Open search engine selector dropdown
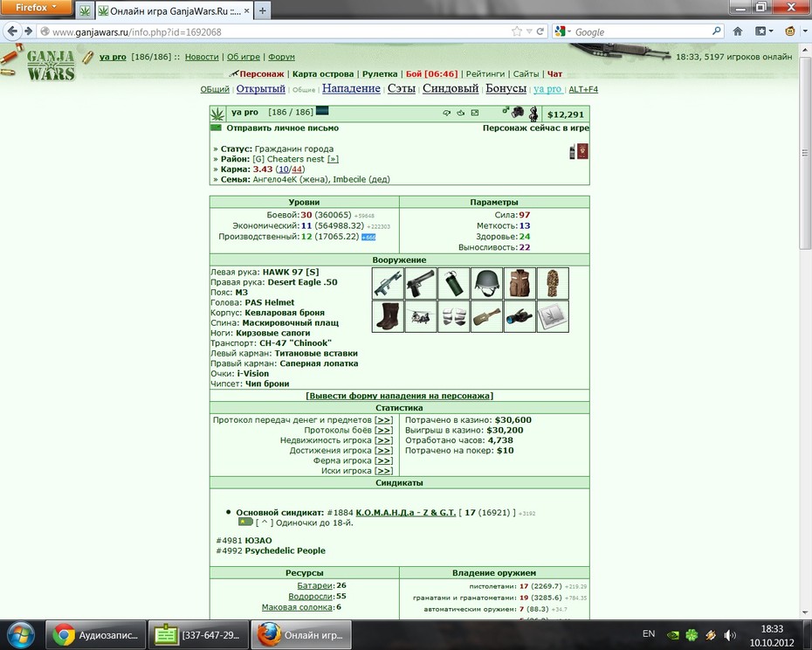The height and width of the screenshot is (650, 812). [563, 31]
